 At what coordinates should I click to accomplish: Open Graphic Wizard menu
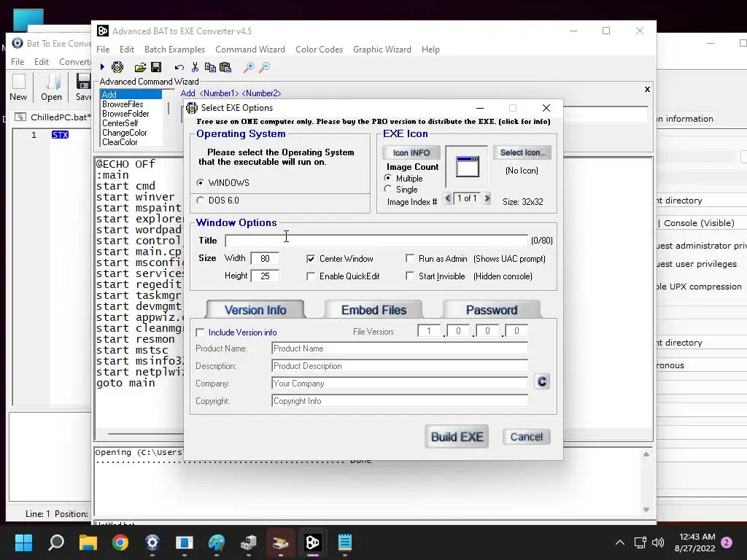tap(382, 50)
